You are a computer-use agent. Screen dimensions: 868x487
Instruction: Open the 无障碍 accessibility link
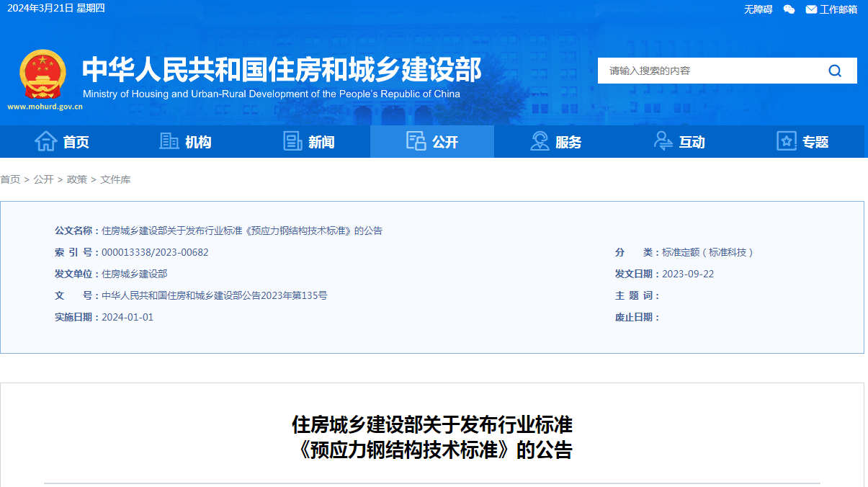click(758, 9)
